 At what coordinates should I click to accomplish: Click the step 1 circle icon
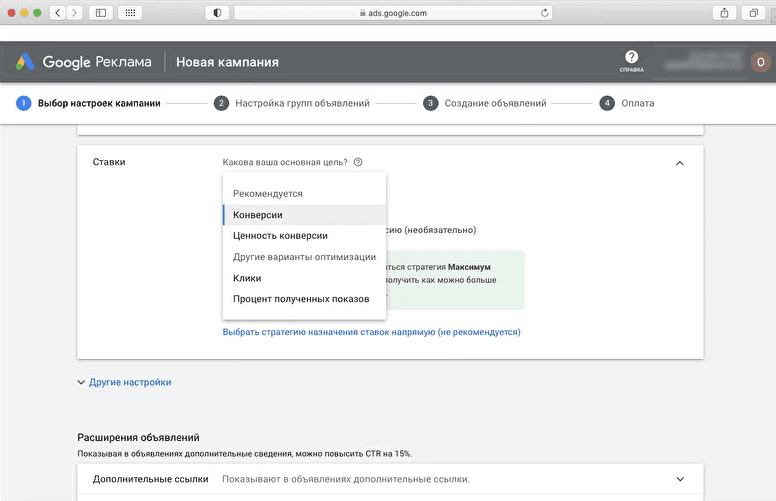pyautogui.click(x=23, y=103)
